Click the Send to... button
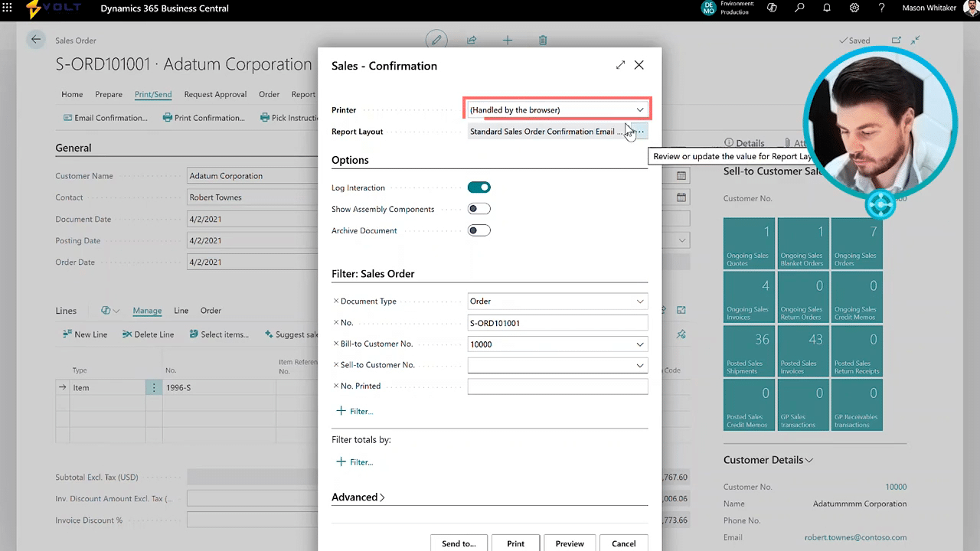This screenshot has height=551, width=980. coord(459,543)
